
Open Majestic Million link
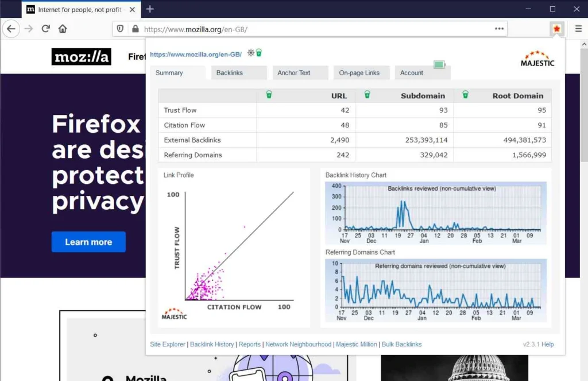click(x=357, y=344)
